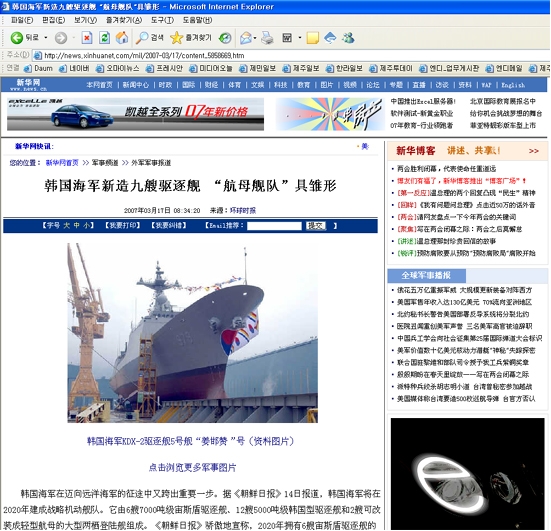Open Favorites with the star icon
The width and height of the screenshot is (551, 531).
(x=176, y=38)
